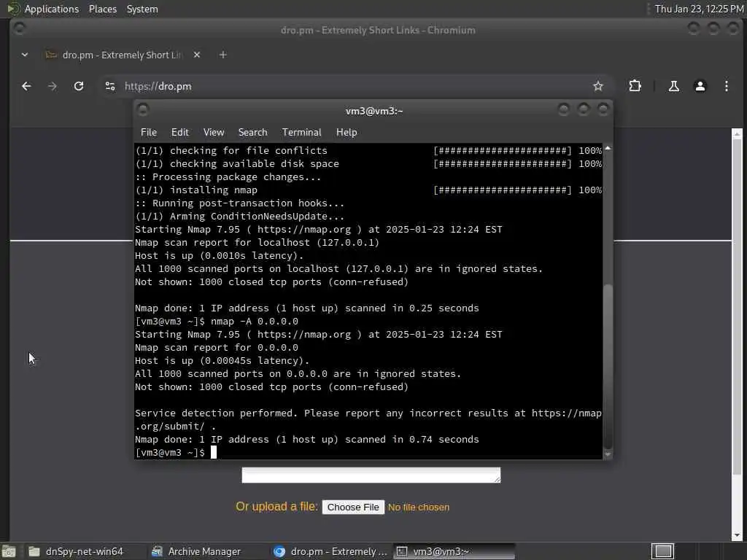Open the Places menu in the top panel
747x560 pixels.
coord(103,9)
